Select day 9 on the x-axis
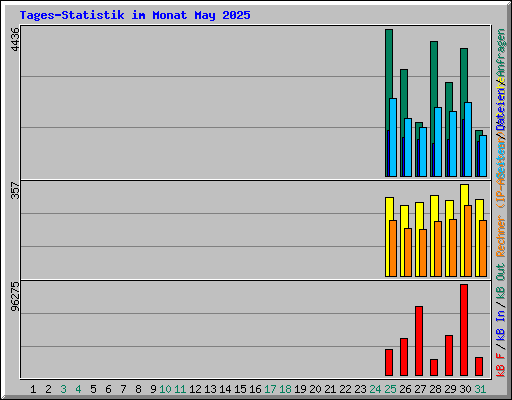 pos(153,389)
